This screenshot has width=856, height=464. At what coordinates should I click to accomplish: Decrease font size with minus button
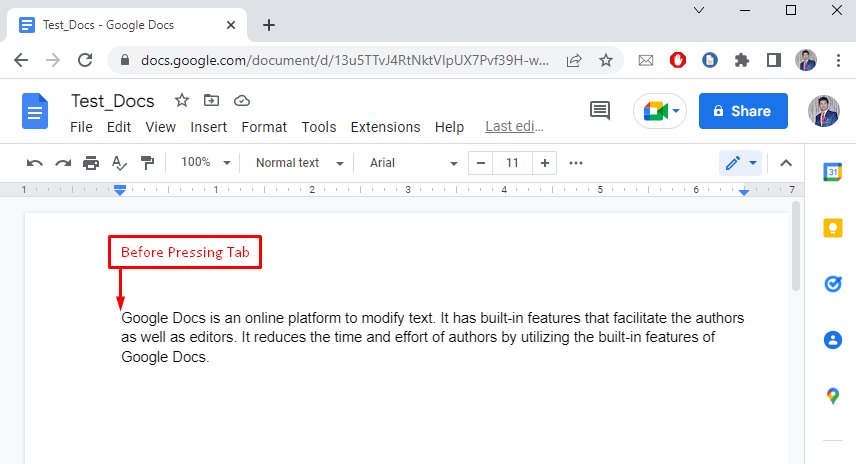coord(480,163)
